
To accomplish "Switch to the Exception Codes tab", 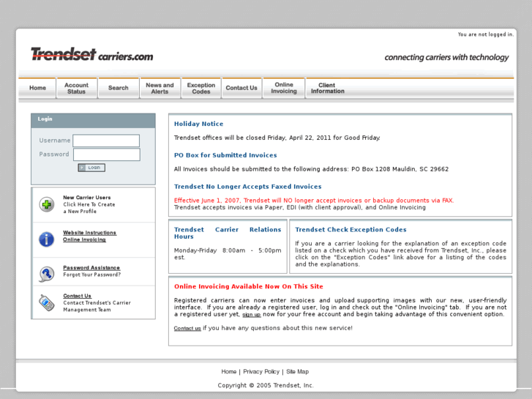I will [201, 89].
